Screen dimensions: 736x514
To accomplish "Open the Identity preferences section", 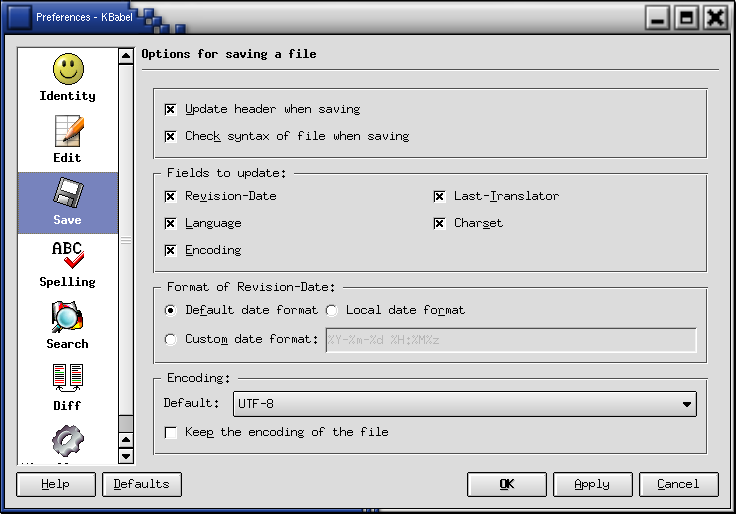I will click(x=67, y=79).
